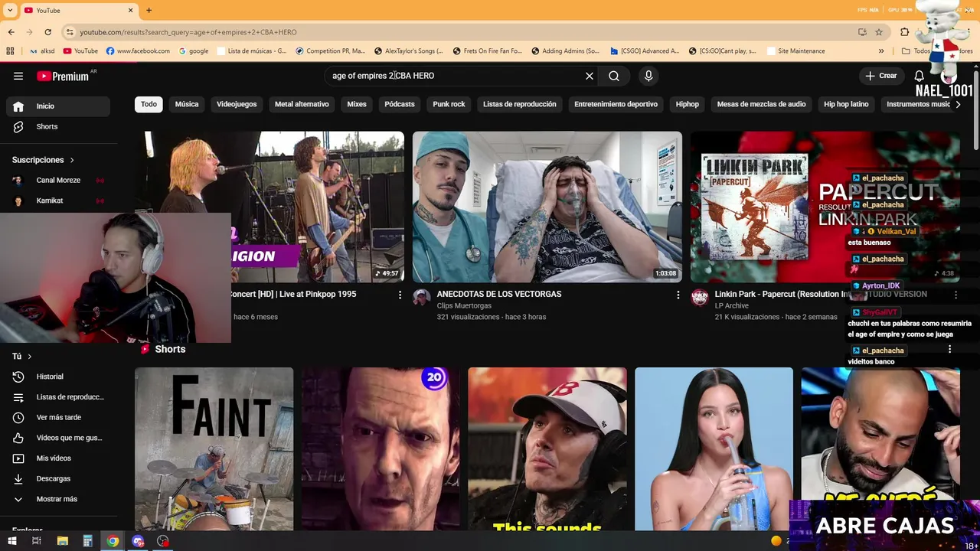This screenshot has width=980, height=551.
Task: Select the Hip hop latino chip
Action: [x=846, y=104]
